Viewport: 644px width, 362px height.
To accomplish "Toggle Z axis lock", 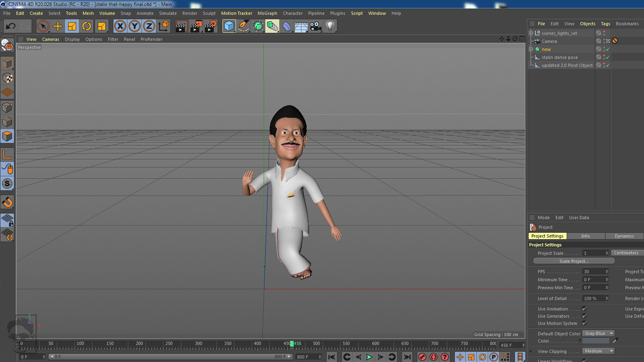I will [x=149, y=26].
